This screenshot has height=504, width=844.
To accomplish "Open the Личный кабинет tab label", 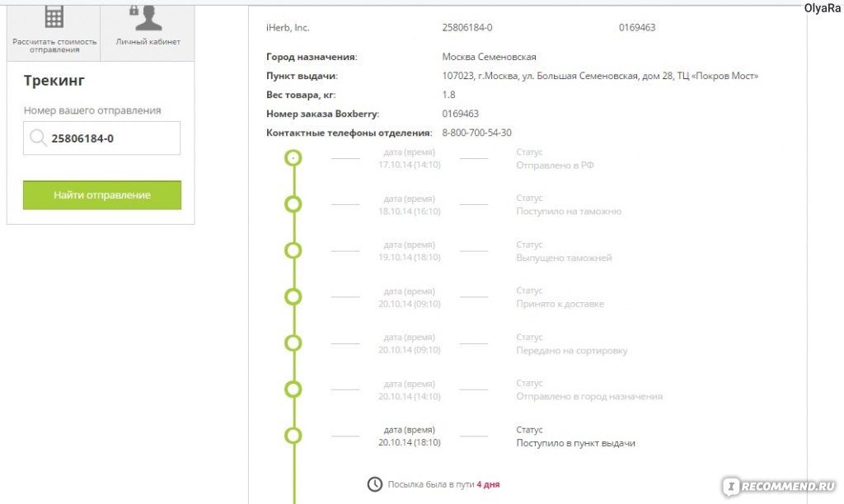I will coord(148,41).
